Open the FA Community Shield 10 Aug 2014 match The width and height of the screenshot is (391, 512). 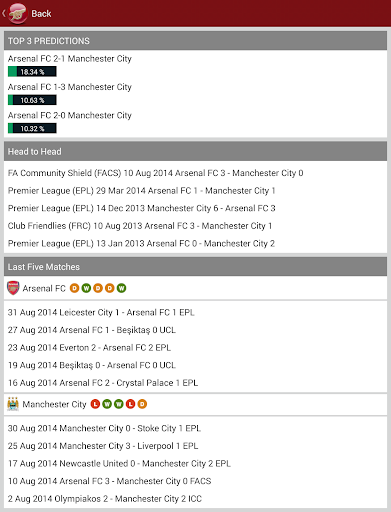(155, 173)
